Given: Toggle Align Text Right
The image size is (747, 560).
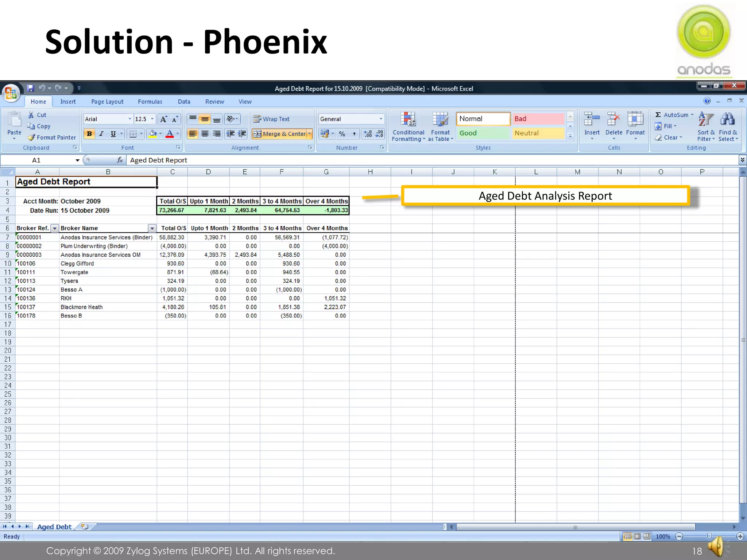Looking at the screenshot, I should pos(217,134).
